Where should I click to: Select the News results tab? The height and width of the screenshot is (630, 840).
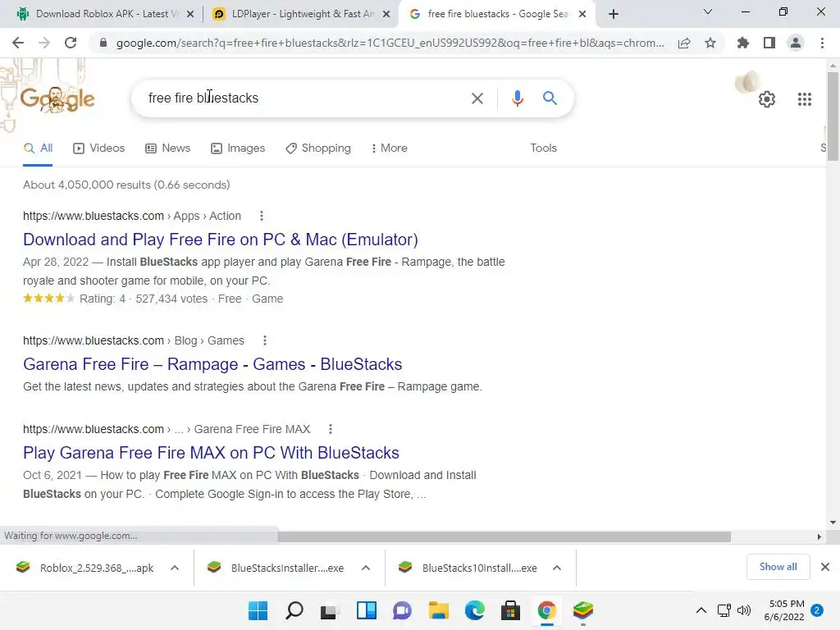(x=167, y=148)
